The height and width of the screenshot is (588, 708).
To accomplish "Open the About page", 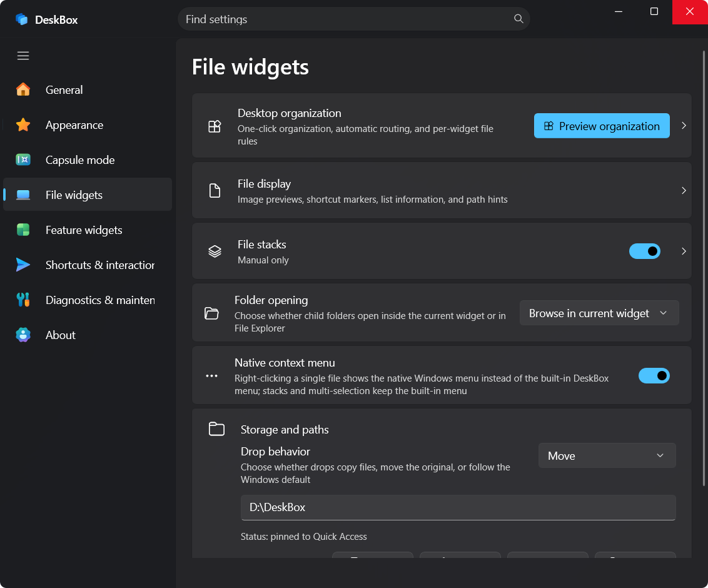I will [88, 335].
